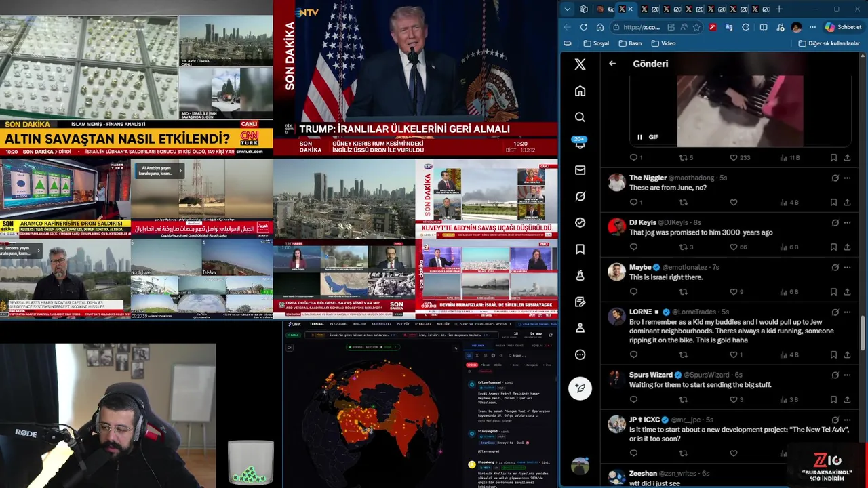
Task: Select the NTV Trump broadcast tile
Action: click(x=415, y=78)
